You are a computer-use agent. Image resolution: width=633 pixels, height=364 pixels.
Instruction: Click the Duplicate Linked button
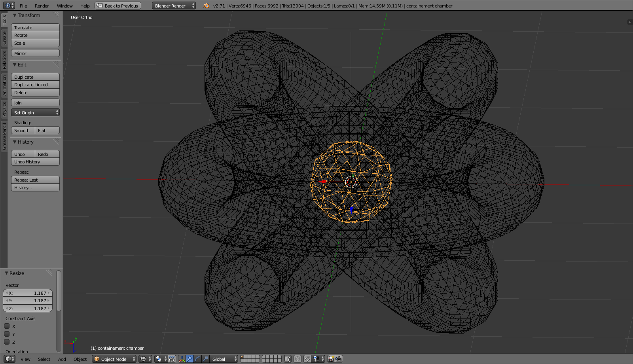coord(35,85)
